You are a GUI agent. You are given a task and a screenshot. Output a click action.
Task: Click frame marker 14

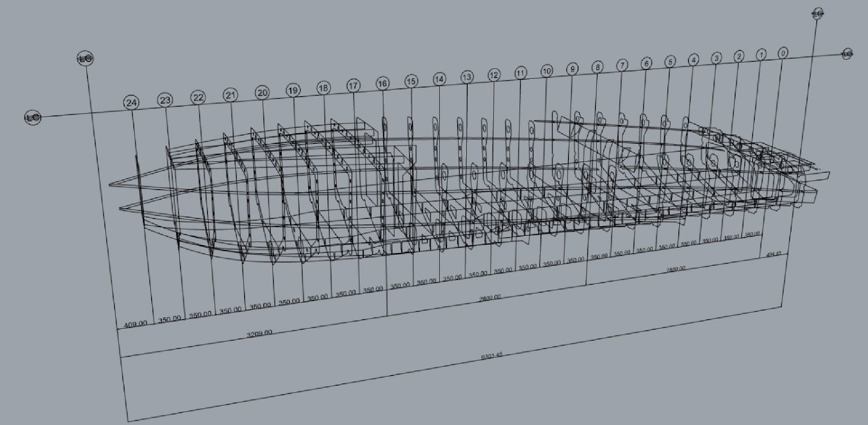pyautogui.click(x=439, y=79)
